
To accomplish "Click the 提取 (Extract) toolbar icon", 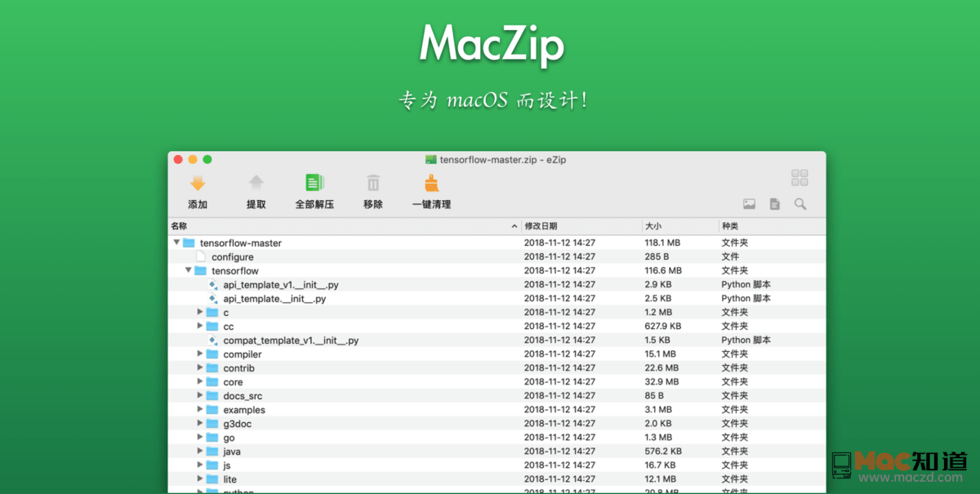I will [256, 183].
